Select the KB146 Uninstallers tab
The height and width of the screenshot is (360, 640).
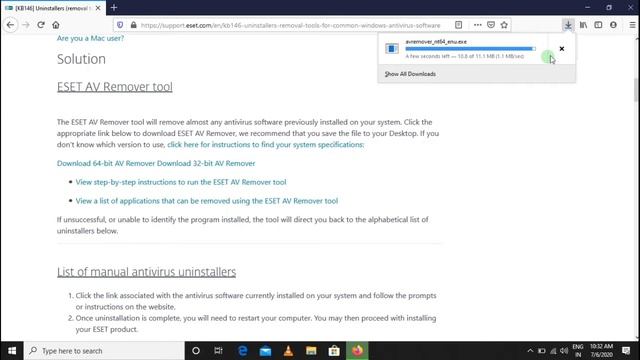(53, 8)
